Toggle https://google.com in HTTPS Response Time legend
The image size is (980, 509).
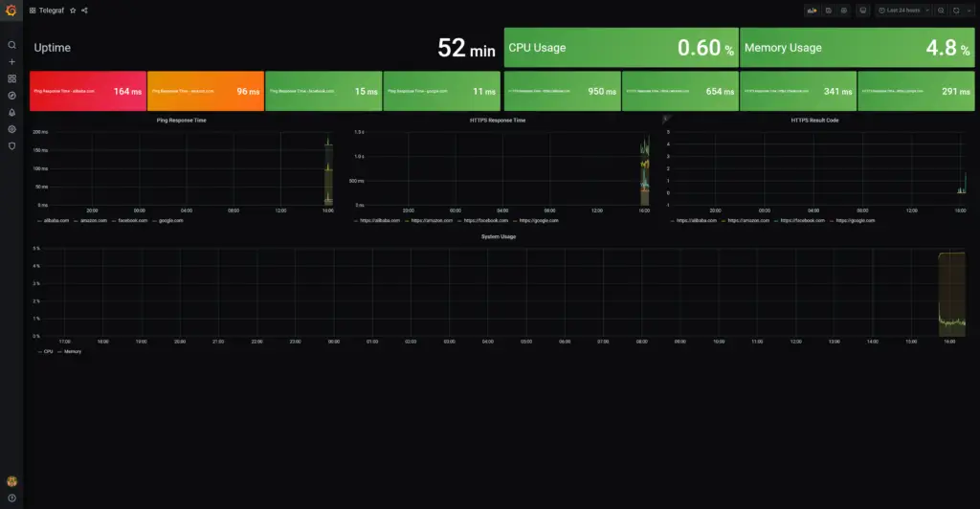[539, 220]
